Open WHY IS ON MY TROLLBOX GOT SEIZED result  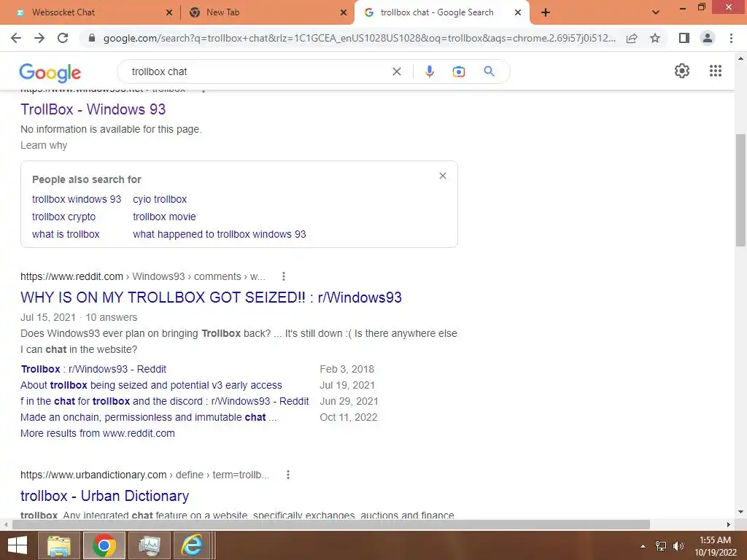point(211,297)
